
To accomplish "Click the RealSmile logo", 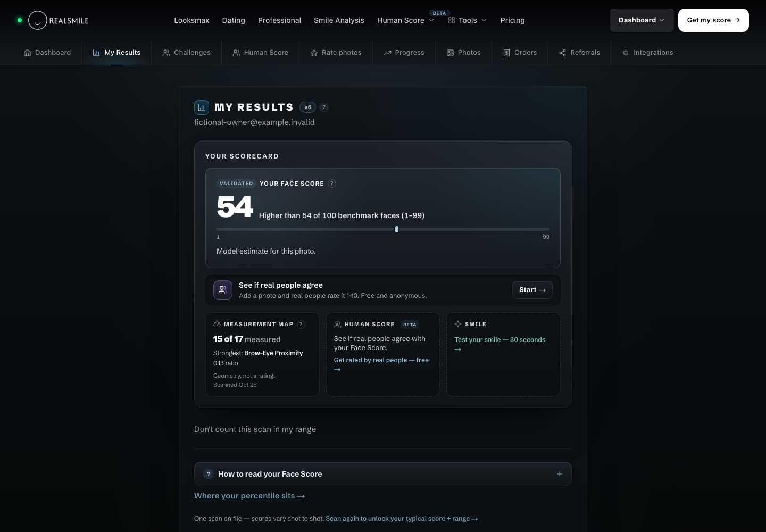I will coord(58,20).
